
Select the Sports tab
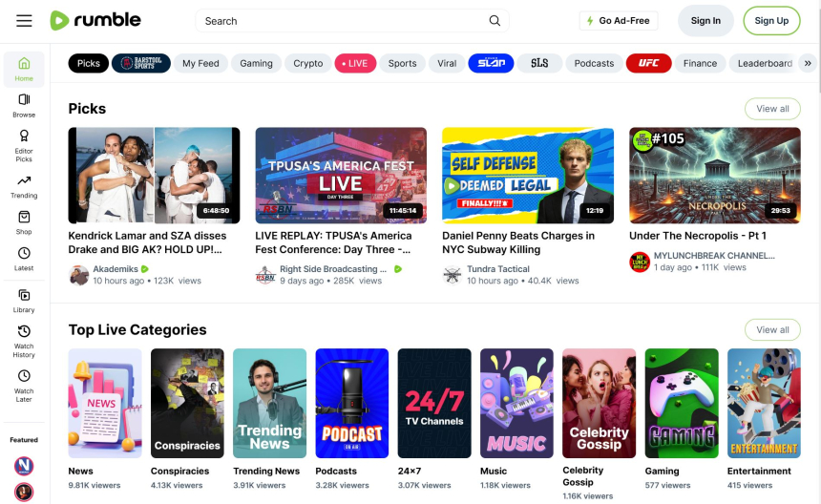[402, 63]
